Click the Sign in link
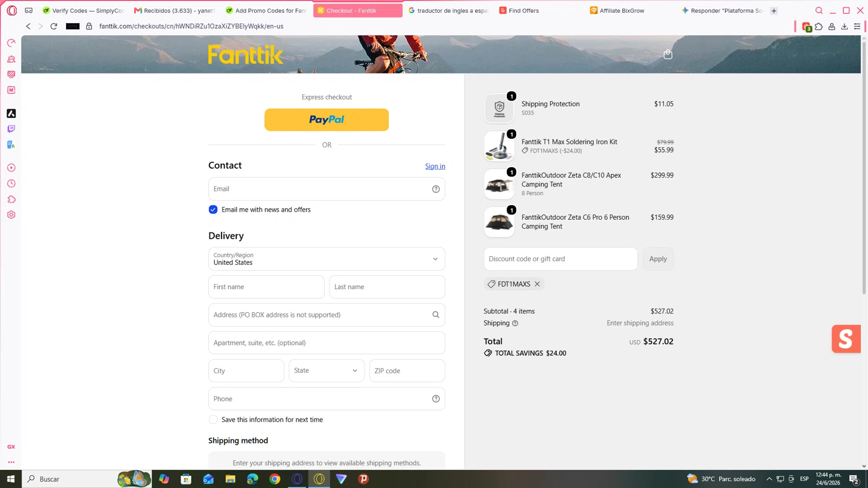Image resolution: width=868 pixels, height=488 pixels. click(435, 166)
